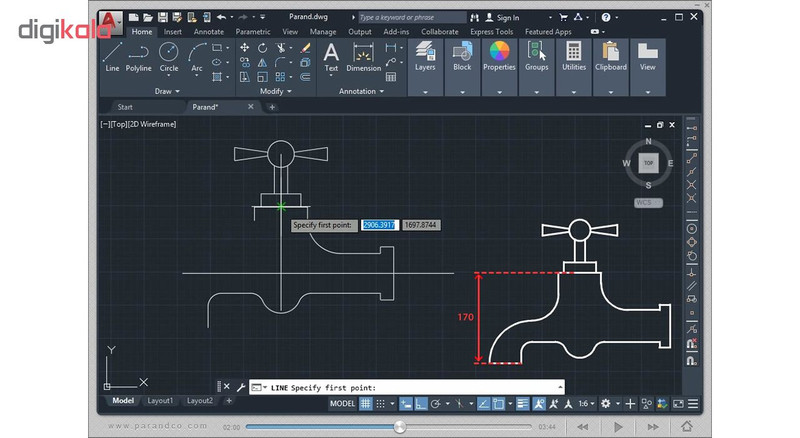Toggle grid display in status bar
This screenshot has height=438, width=800.
(366, 404)
